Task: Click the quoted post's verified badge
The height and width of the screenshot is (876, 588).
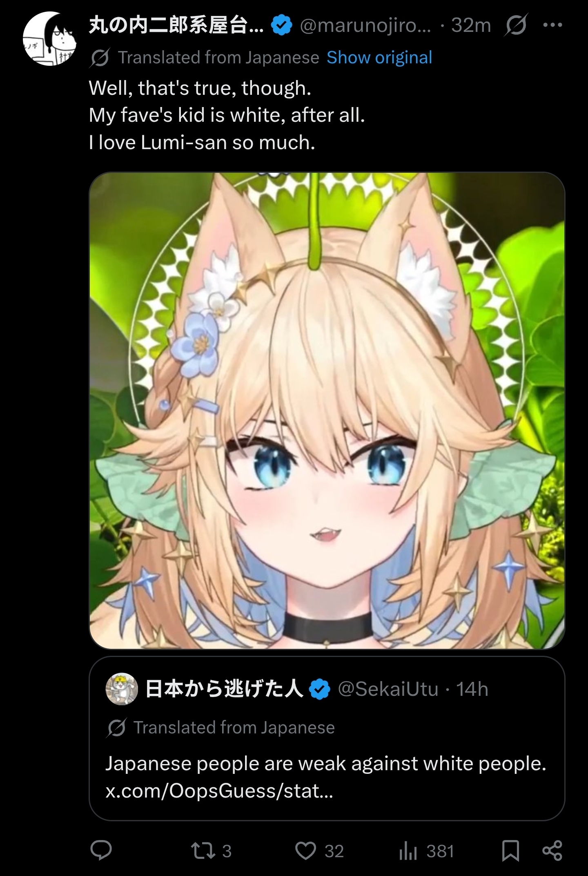Action: tap(320, 689)
